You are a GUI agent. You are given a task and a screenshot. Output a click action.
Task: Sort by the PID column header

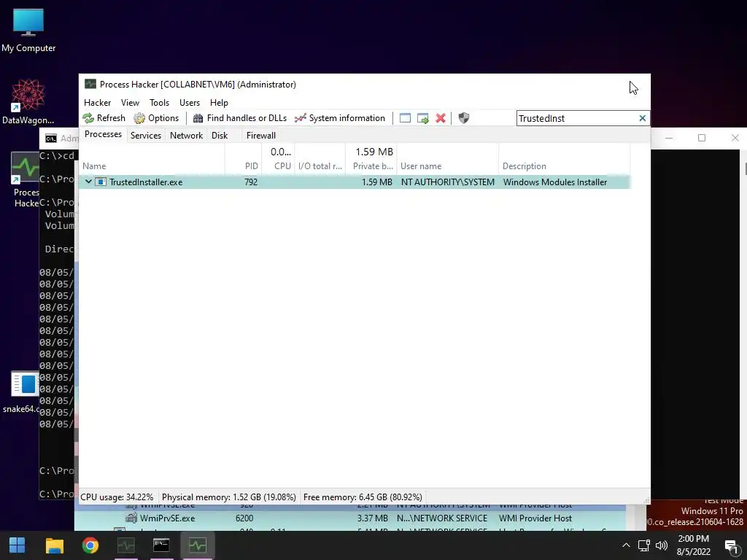pos(243,166)
